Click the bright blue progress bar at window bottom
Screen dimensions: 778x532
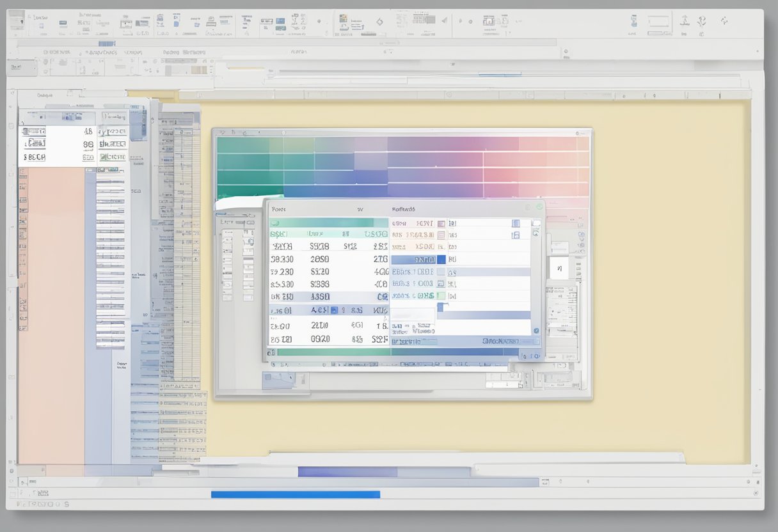click(x=295, y=494)
